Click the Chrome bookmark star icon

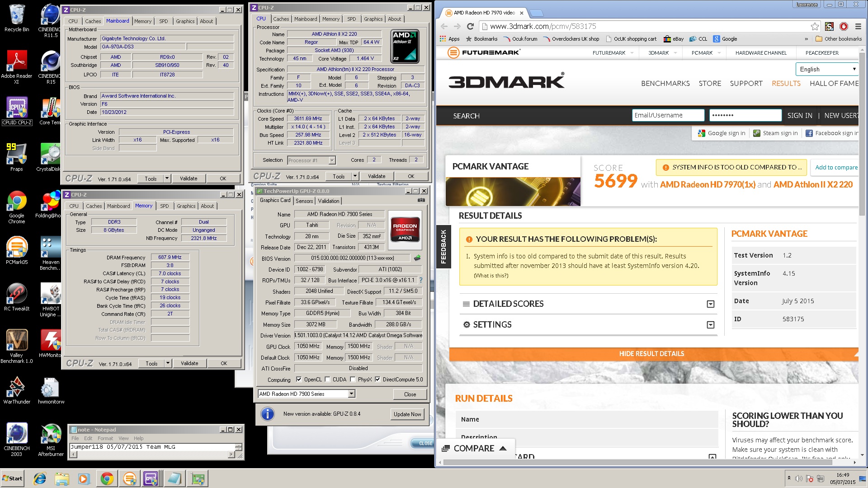[815, 26]
